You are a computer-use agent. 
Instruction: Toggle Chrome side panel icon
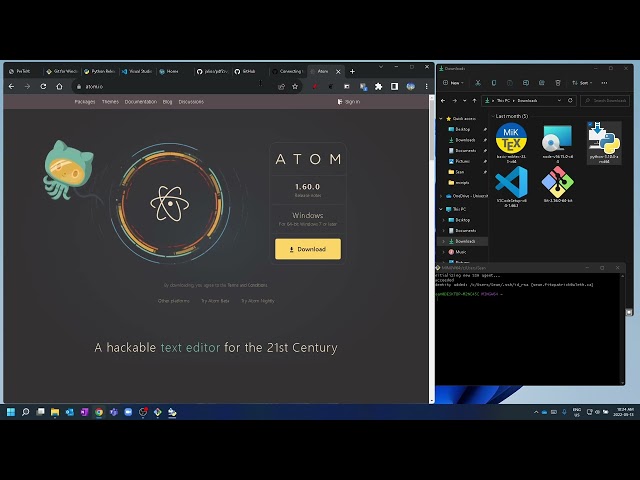(x=394, y=87)
